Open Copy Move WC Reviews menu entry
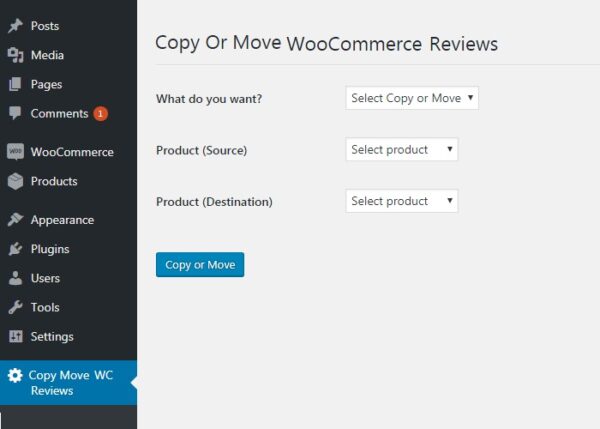The width and height of the screenshot is (600, 429). (70, 382)
